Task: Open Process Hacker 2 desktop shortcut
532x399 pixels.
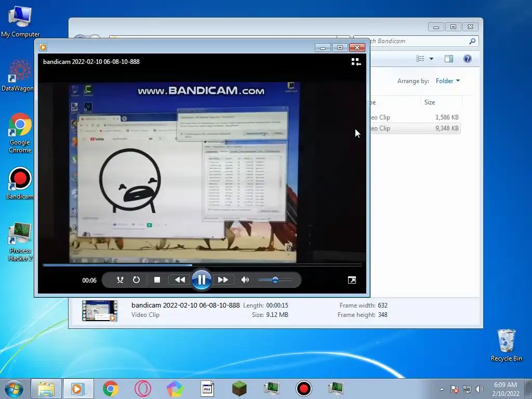Action: (x=20, y=242)
